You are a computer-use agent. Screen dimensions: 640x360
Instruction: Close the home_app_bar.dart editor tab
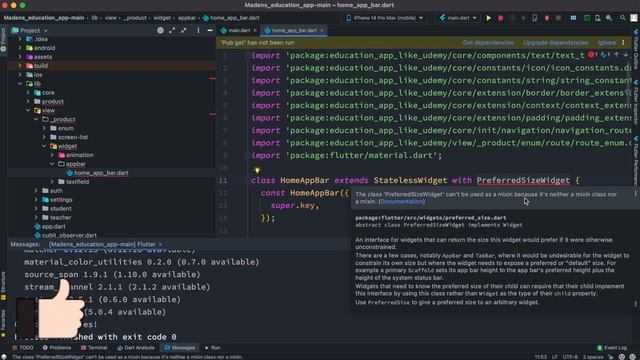(x=322, y=30)
